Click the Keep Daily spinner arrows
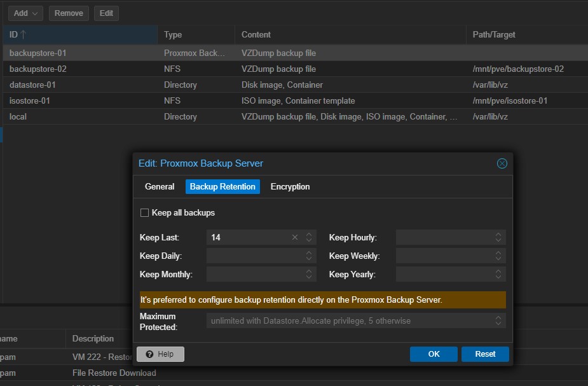 (309, 256)
